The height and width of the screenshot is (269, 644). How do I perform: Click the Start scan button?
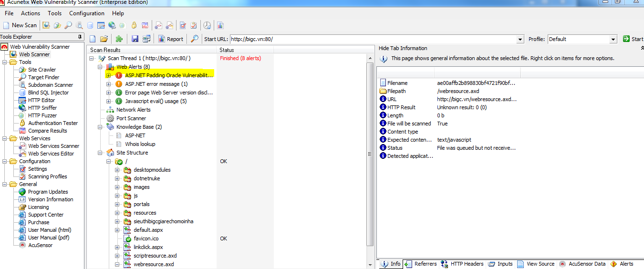pos(633,39)
